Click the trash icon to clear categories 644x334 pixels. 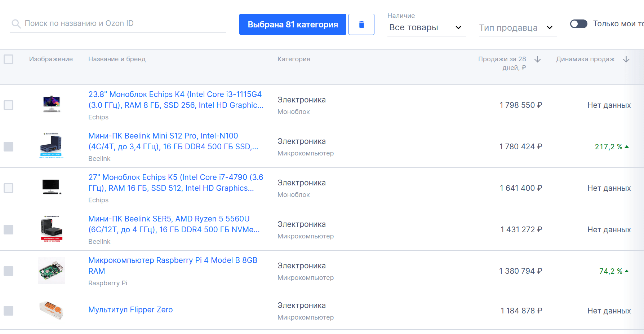click(361, 25)
